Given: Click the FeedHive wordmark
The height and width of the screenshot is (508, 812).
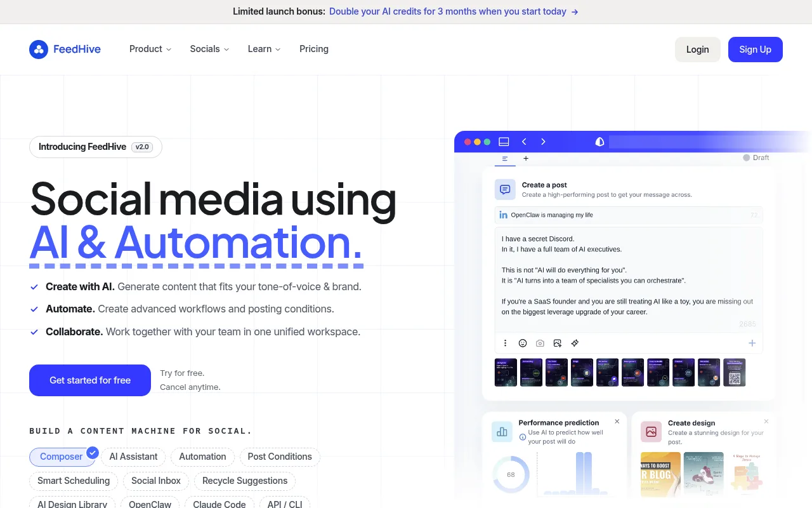Looking at the screenshot, I should (77, 49).
